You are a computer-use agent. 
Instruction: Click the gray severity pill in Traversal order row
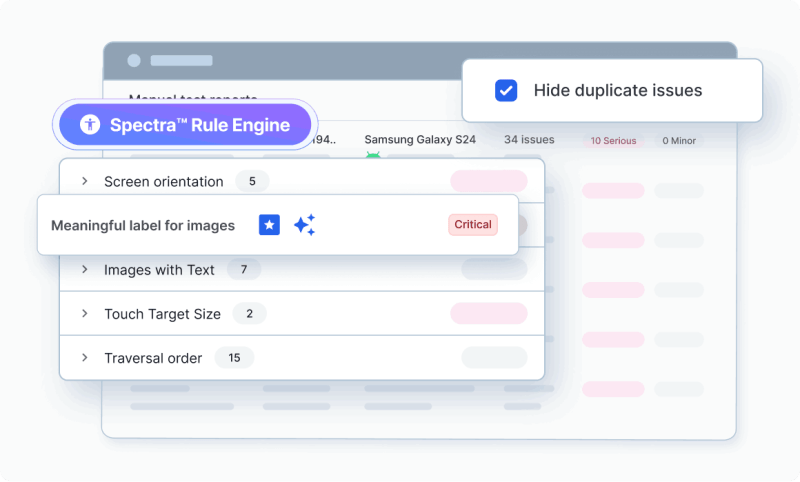(494, 358)
